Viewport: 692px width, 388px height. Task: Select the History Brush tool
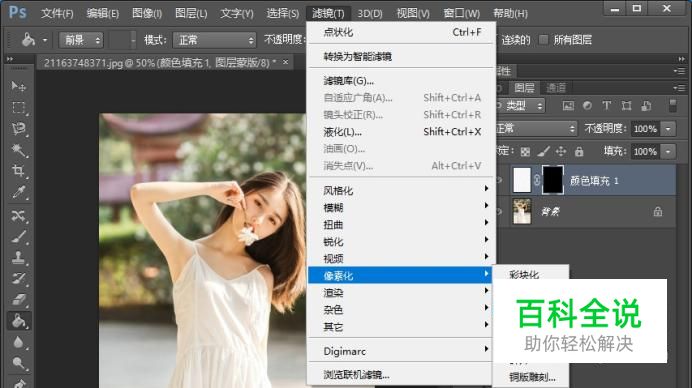(19, 279)
